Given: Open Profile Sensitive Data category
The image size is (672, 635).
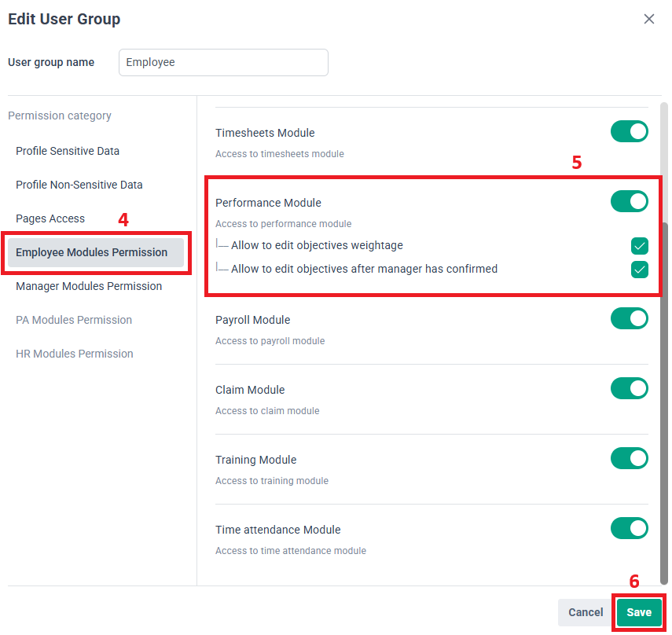Looking at the screenshot, I should (x=68, y=151).
